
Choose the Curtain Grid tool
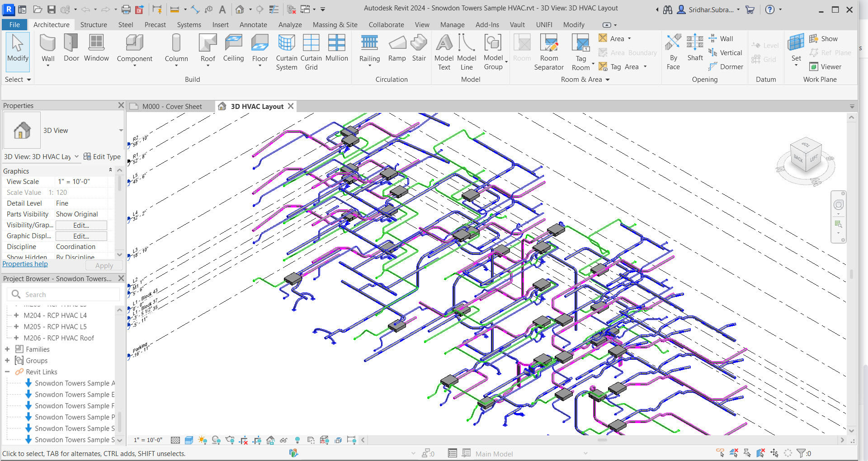311,52
